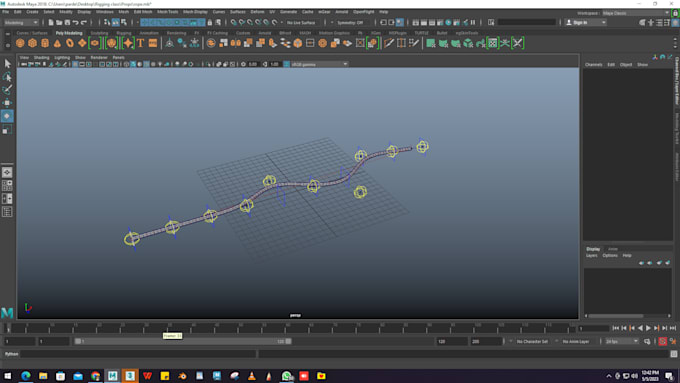Viewport: 680px width, 383px height.
Task: Create a polygon cylinder from the shelf
Action: click(x=45, y=43)
